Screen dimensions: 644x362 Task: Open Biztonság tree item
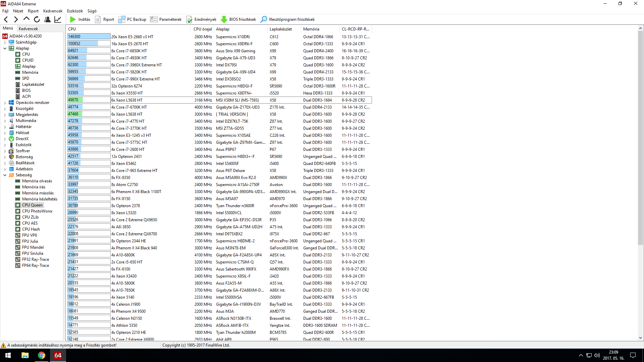coord(24,157)
